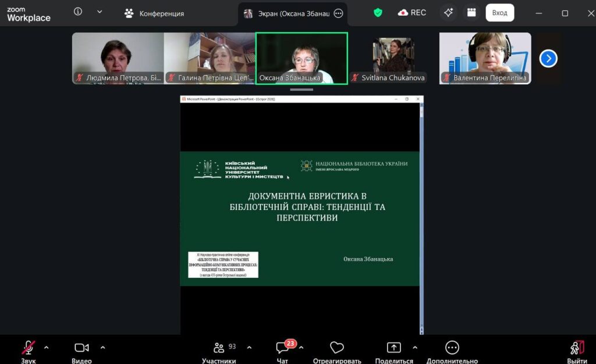Click the green encryption shield icon
Image resolution: width=596 pixels, height=364 pixels.
click(x=378, y=13)
